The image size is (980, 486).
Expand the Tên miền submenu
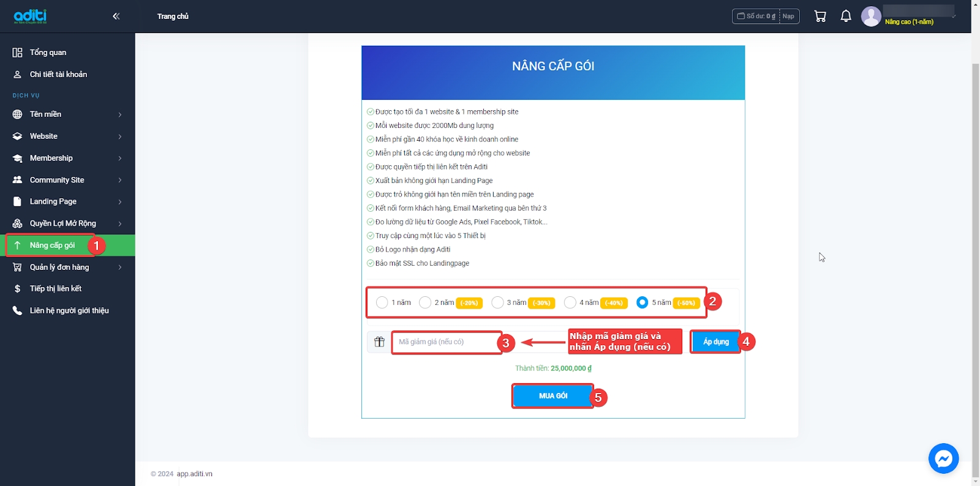pyautogui.click(x=67, y=114)
